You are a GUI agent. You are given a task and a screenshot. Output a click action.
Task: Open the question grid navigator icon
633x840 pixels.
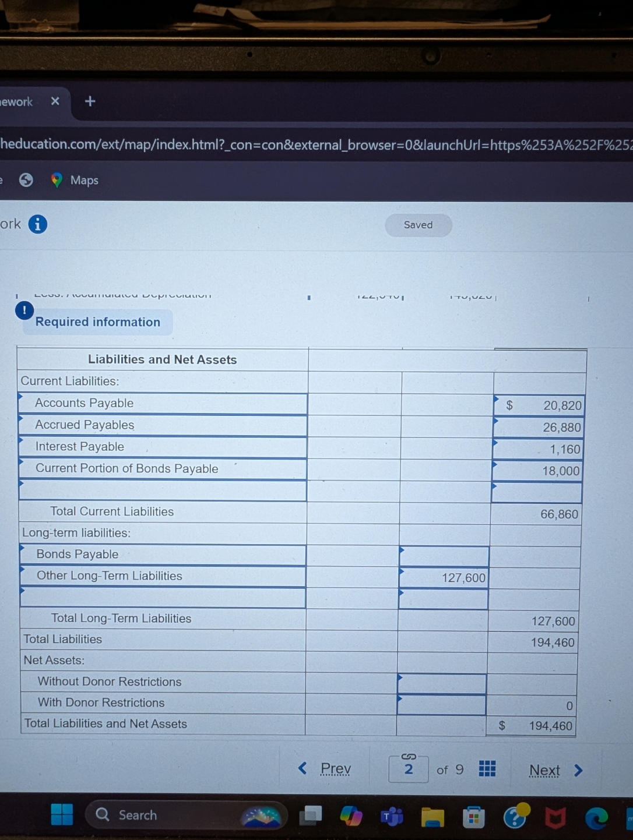[487, 769]
